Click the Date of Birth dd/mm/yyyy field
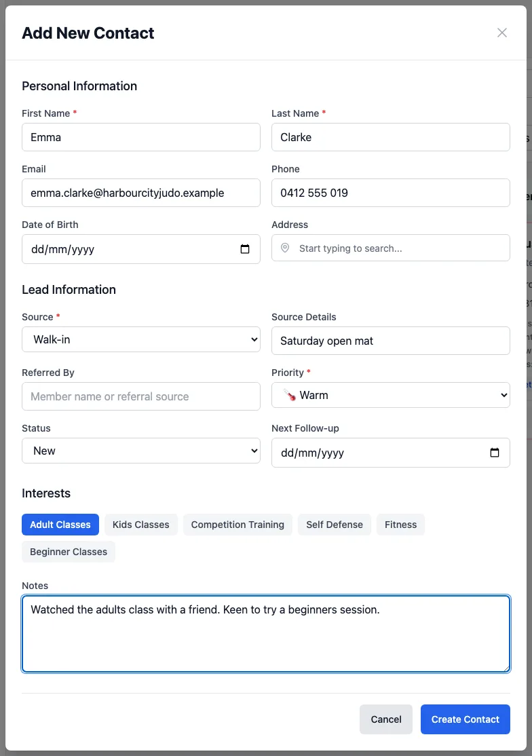Image resolution: width=532 pixels, height=756 pixels. coord(141,249)
